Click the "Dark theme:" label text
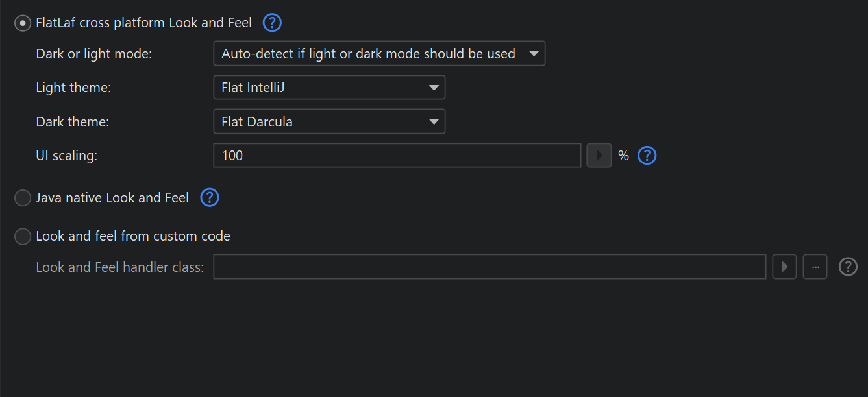The width and height of the screenshot is (868, 397). coord(73,121)
